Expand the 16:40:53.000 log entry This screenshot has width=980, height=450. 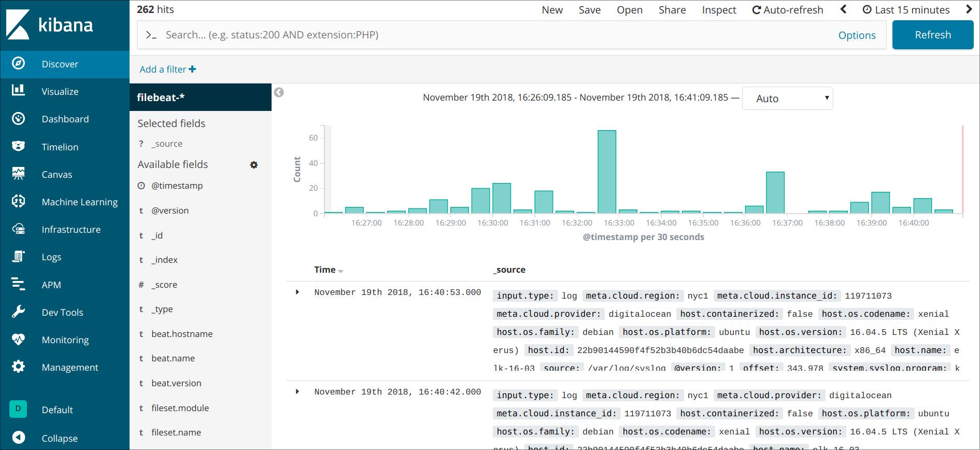[297, 292]
